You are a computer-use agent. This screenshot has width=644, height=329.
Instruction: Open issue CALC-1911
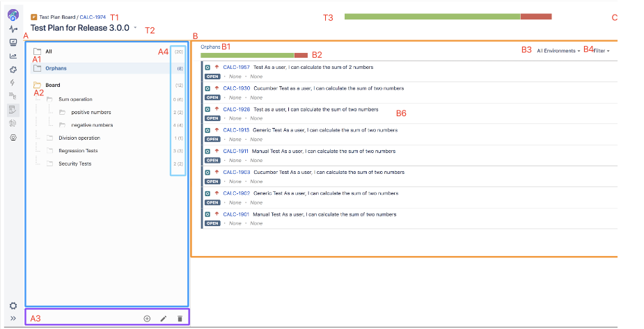point(236,152)
